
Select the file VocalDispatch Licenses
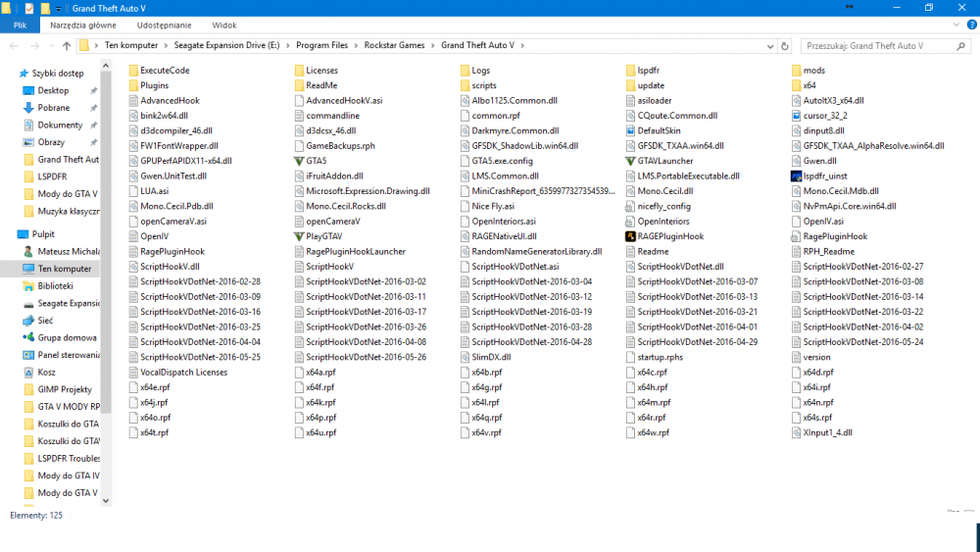coord(178,372)
